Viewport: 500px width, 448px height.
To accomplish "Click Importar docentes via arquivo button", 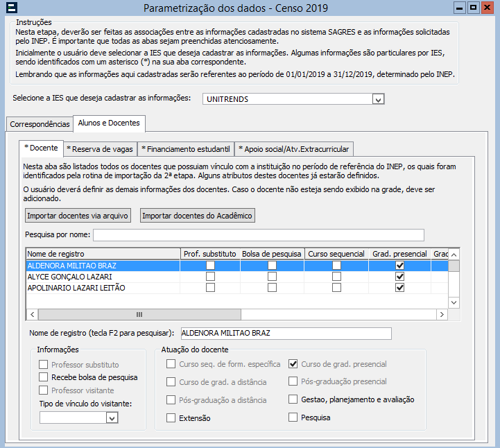I will coord(78,216).
